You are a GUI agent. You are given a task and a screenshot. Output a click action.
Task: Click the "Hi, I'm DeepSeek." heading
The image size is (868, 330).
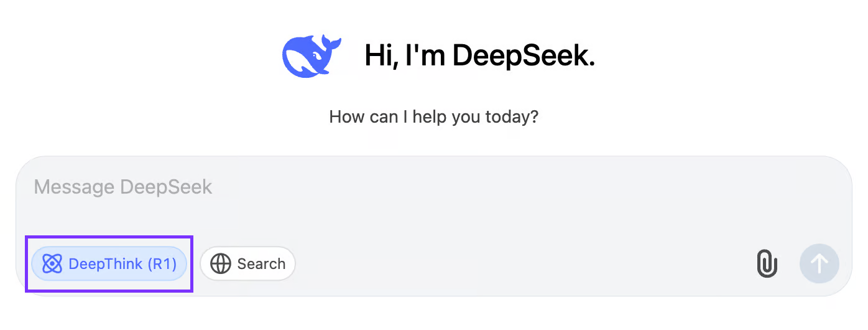click(x=479, y=56)
